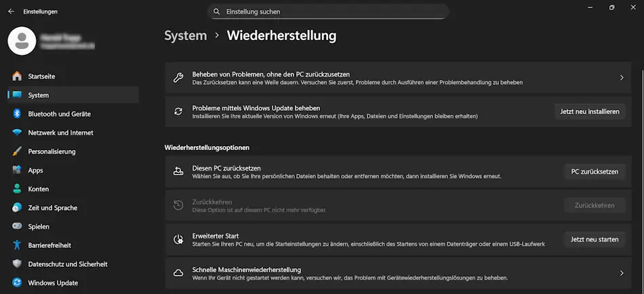The height and width of the screenshot is (294, 644).
Task: Click the Konten person icon
Action: 17,189
